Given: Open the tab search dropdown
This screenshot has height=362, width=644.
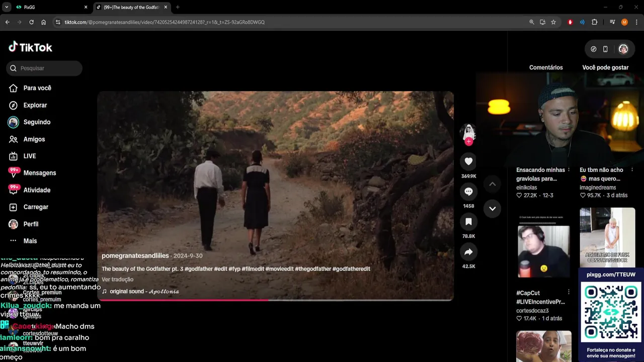Looking at the screenshot, I should click(x=7, y=7).
